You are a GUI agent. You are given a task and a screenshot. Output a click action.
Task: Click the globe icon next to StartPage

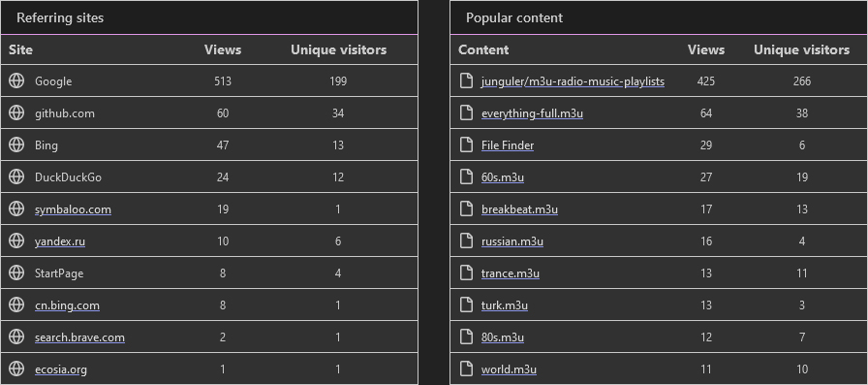tap(16, 273)
